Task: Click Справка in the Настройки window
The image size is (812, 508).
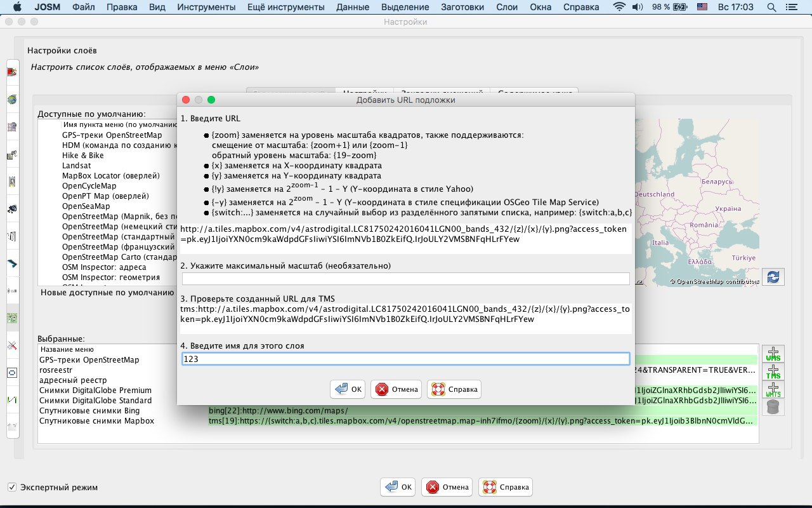Action: [x=505, y=487]
